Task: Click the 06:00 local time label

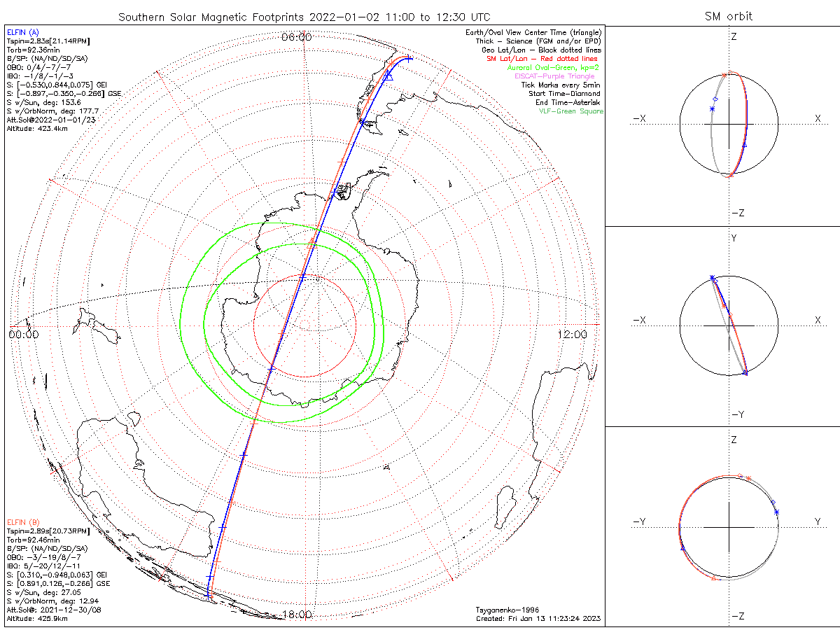Action: (295, 36)
